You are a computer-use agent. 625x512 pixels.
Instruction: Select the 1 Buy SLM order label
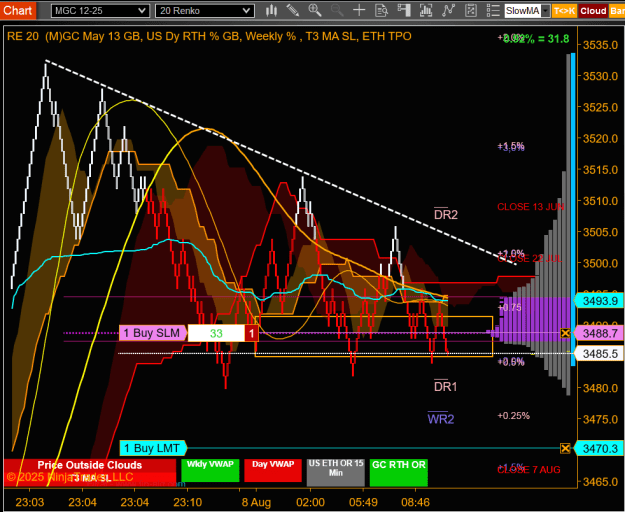tap(153, 333)
